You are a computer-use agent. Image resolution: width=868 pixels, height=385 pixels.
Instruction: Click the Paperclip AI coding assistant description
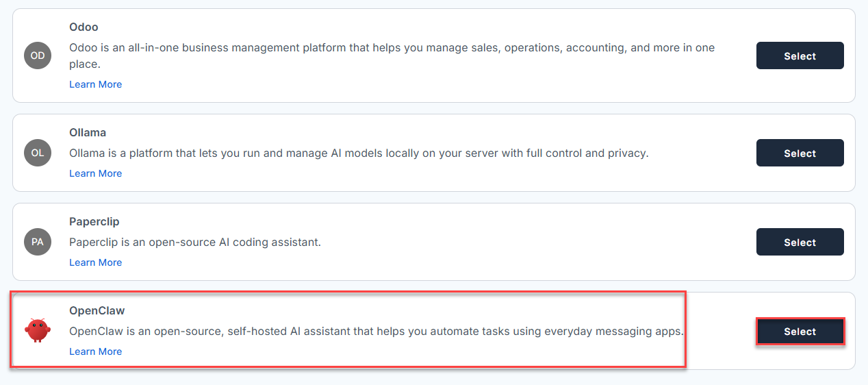point(195,242)
